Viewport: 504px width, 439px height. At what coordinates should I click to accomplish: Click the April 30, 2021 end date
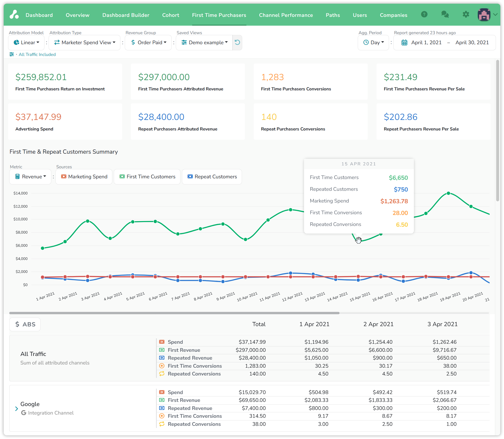point(472,43)
